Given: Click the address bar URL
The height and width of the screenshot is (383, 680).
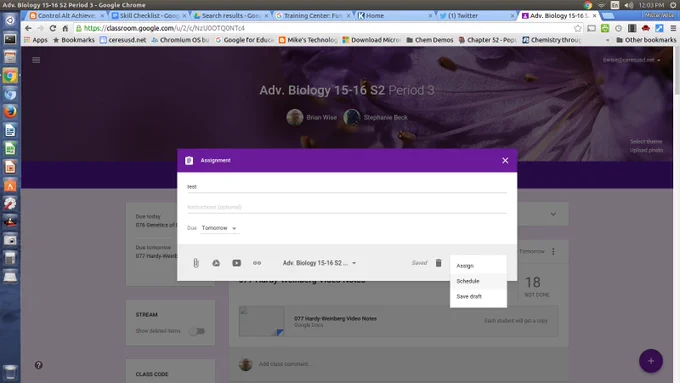Looking at the screenshot, I should tap(164, 28).
